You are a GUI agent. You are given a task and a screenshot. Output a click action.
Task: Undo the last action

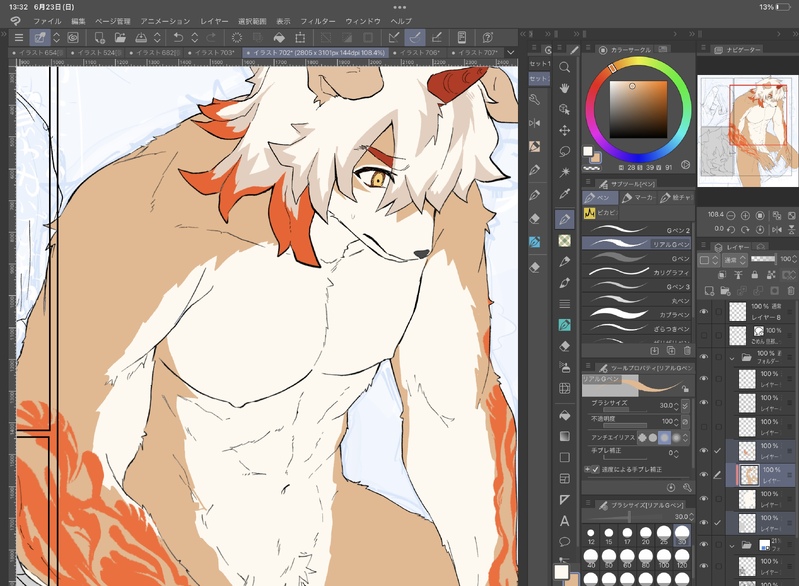click(178, 38)
